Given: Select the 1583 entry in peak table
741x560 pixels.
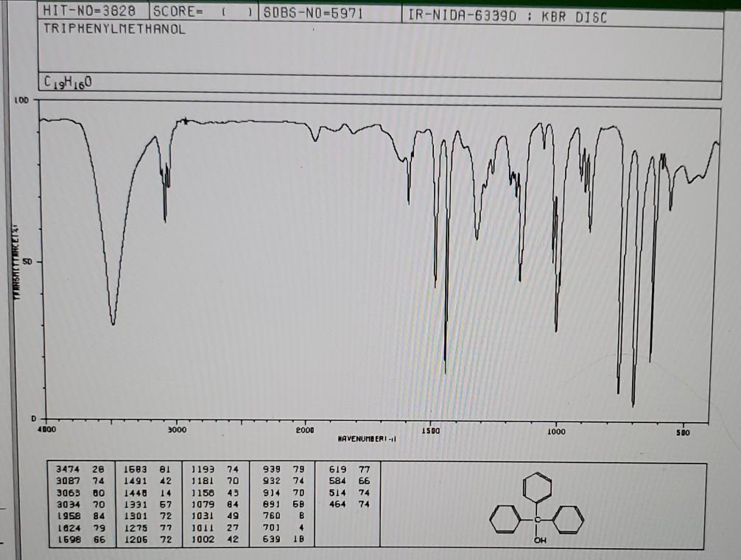Looking at the screenshot, I should [x=147, y=469].
